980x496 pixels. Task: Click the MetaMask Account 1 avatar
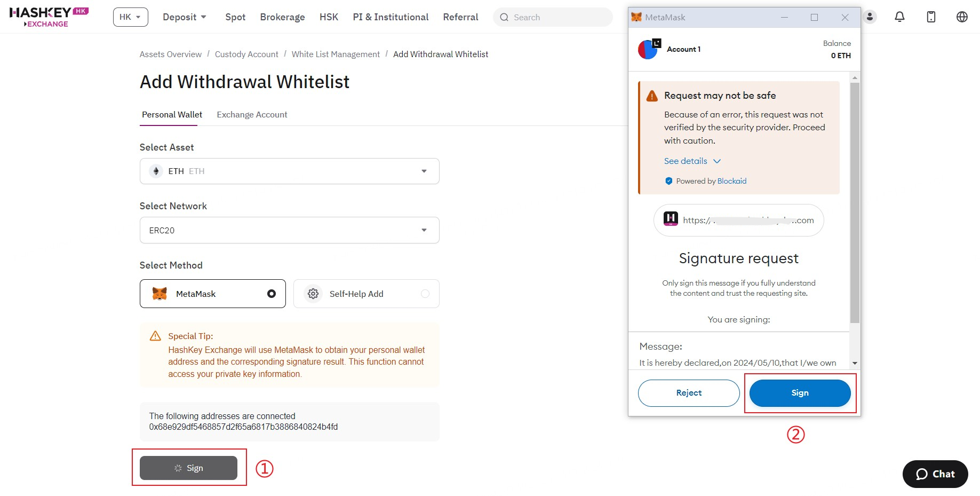(649, 49)
